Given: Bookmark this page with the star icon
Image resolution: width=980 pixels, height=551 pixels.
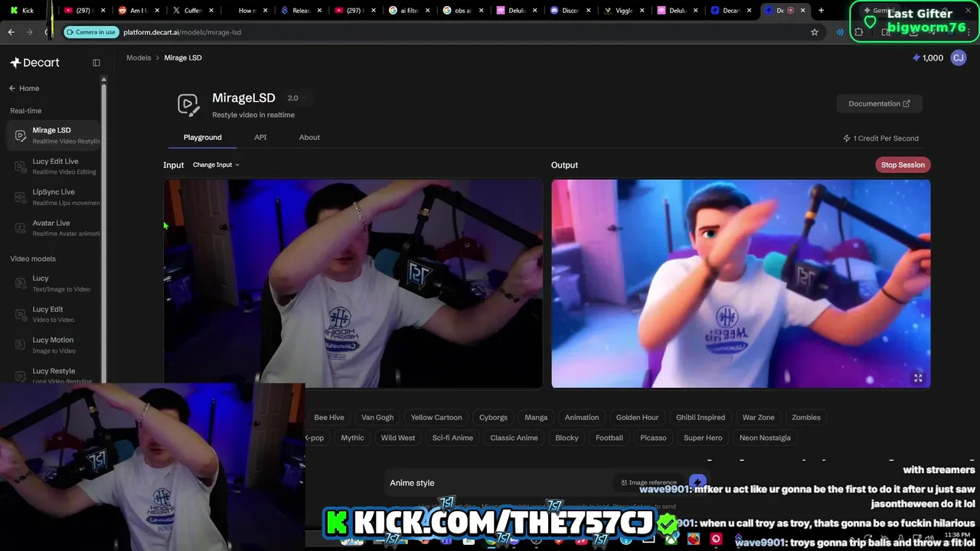Looking at the screenshot, I should [815, 32].
